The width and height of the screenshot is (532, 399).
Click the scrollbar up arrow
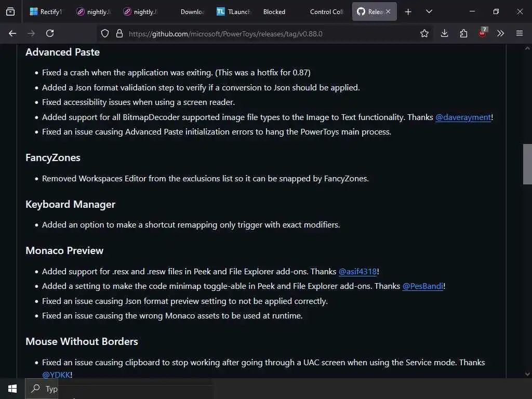tap(527, 48)
